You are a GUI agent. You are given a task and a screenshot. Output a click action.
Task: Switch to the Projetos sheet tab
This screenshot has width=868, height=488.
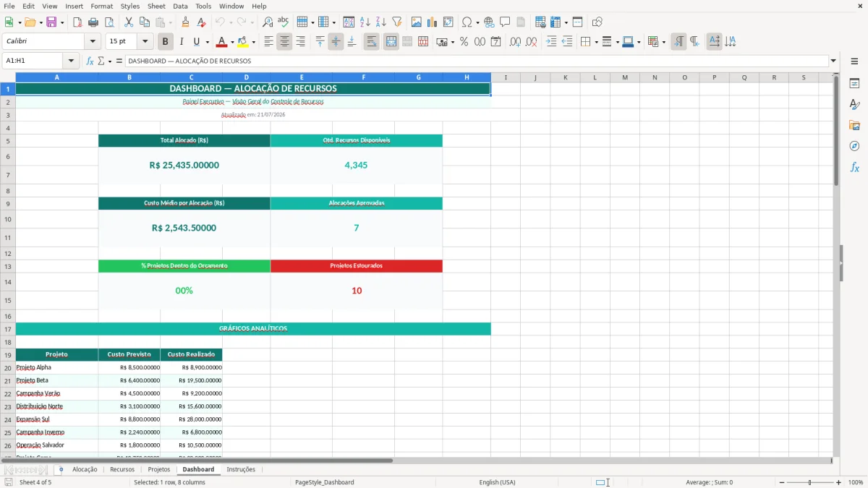coord(159,469)
